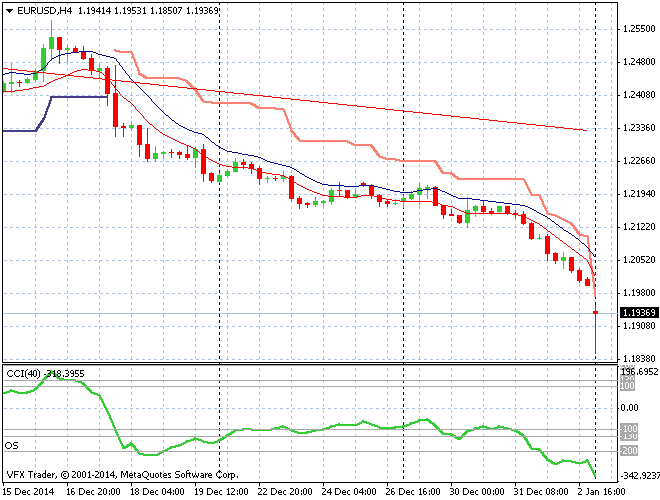Viewport: 660px width, 500px height.
Task: Click the gray -200 level marker
Action: click(x=631, y=450)
